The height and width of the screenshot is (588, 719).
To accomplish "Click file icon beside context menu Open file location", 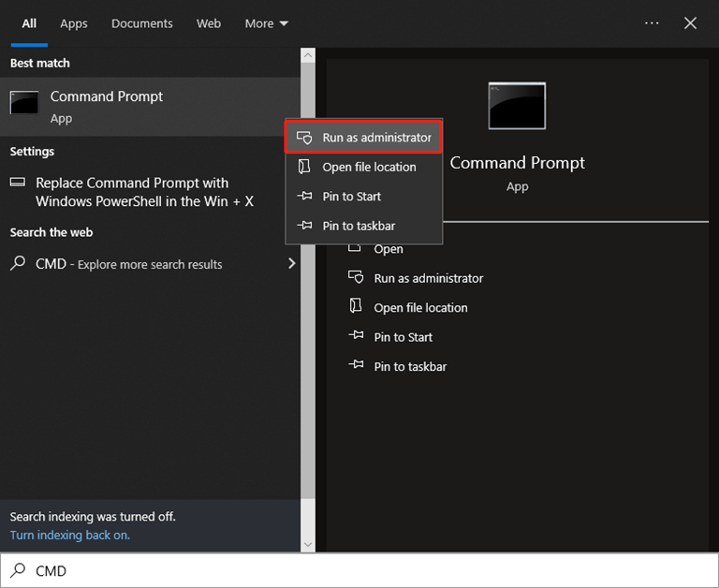I will (304, 167).
